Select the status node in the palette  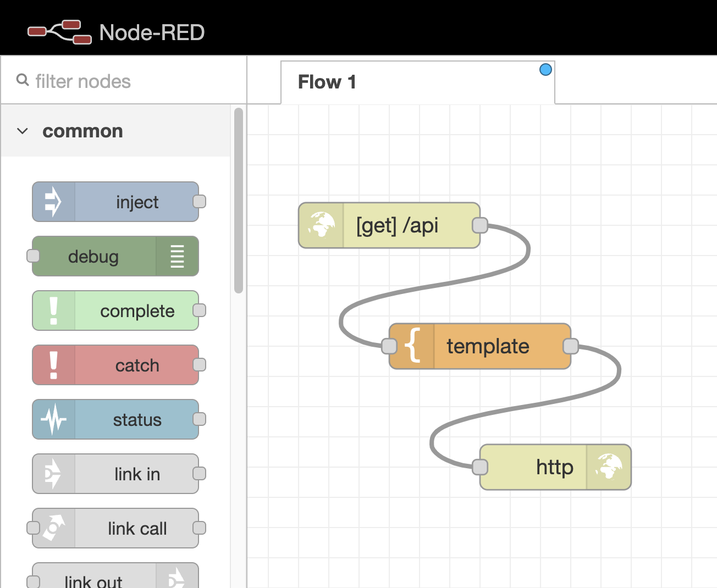click(x=115, y=419)
